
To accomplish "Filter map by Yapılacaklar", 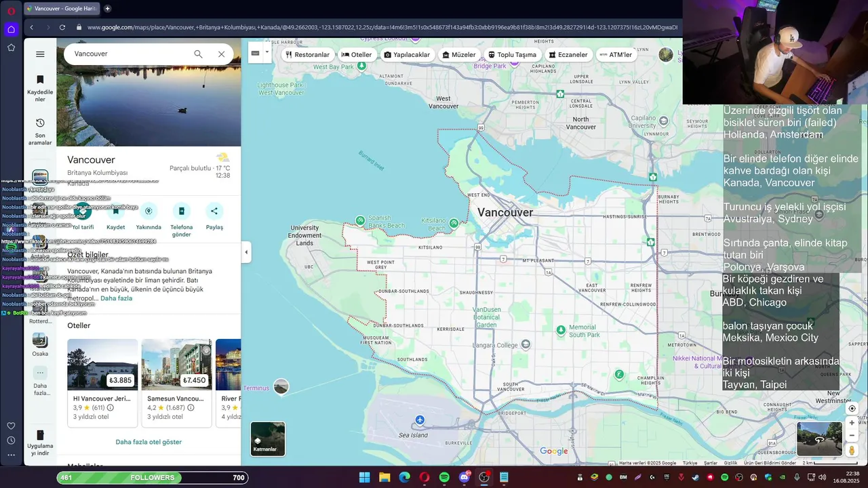I will pyautogui.click(x=407, y=54).
